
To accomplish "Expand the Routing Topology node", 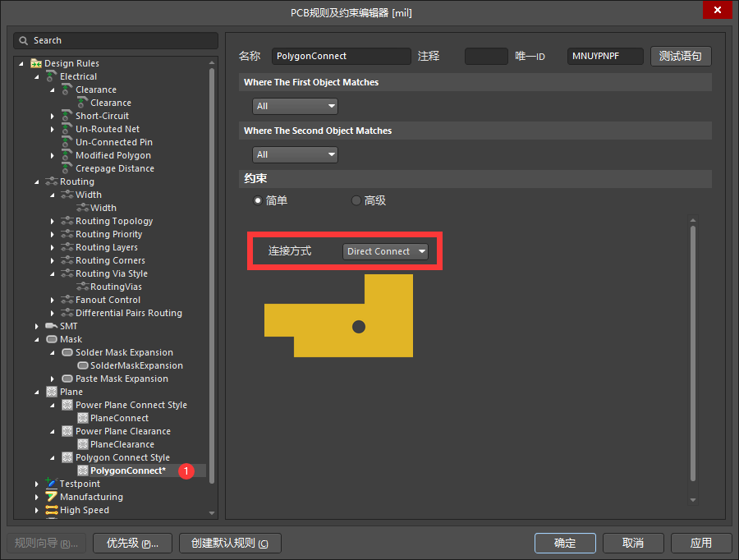I will point(53,221).
